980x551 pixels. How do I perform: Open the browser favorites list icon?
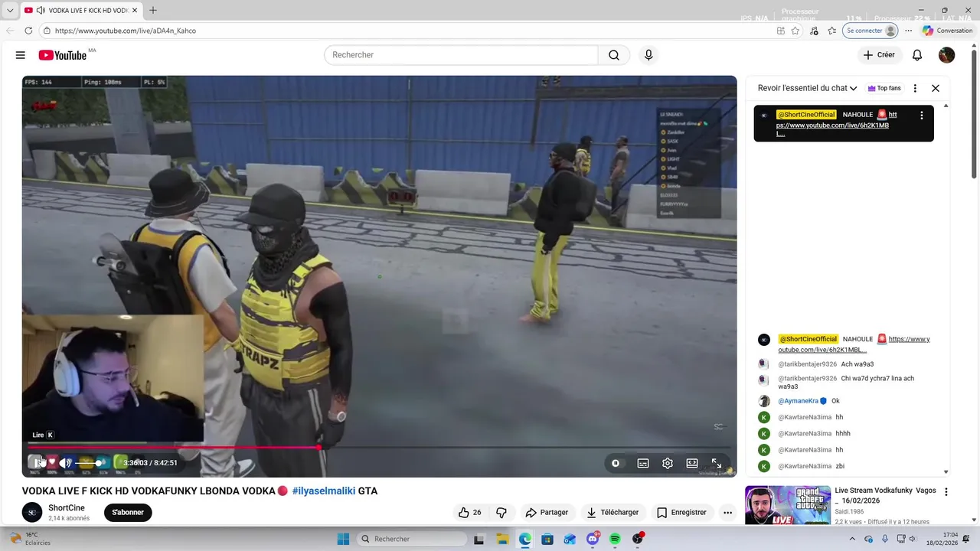click(x=831, y=31)
